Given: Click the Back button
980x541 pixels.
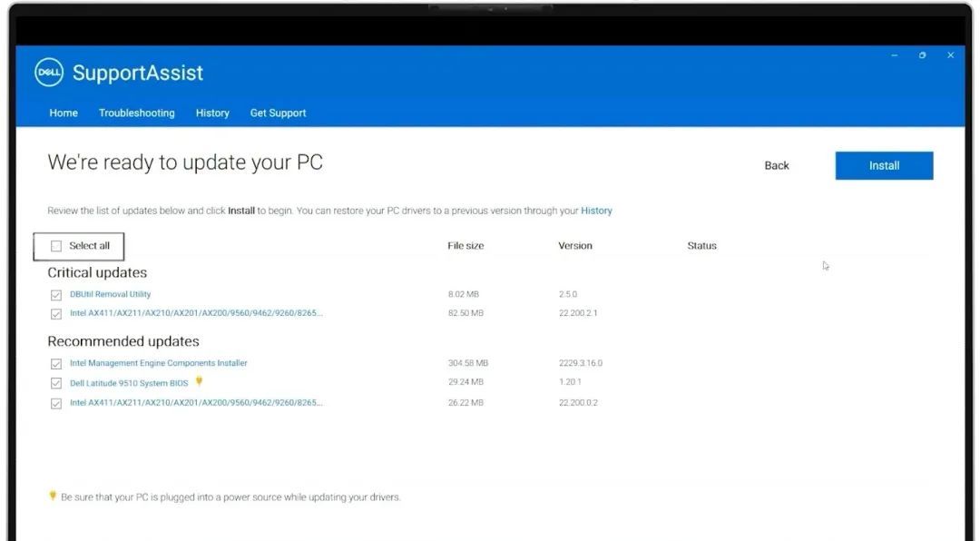Looking at the screenshot, I should [776, 166].
